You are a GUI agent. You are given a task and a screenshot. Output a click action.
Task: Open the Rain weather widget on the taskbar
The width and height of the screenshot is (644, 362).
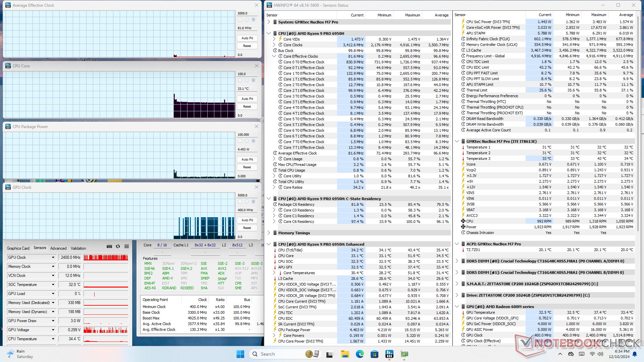[20, 354]
